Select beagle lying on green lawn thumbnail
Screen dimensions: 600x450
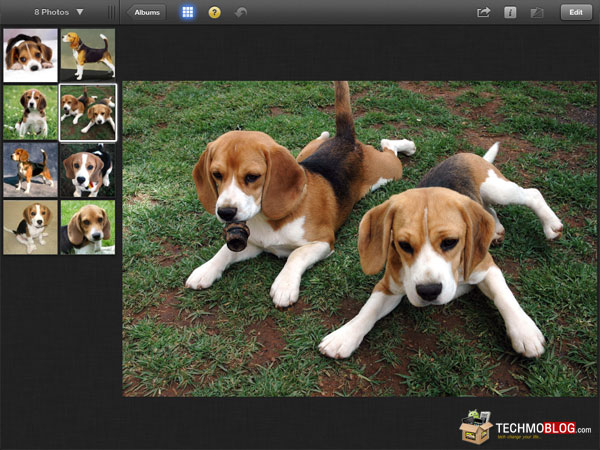[88, 227]
